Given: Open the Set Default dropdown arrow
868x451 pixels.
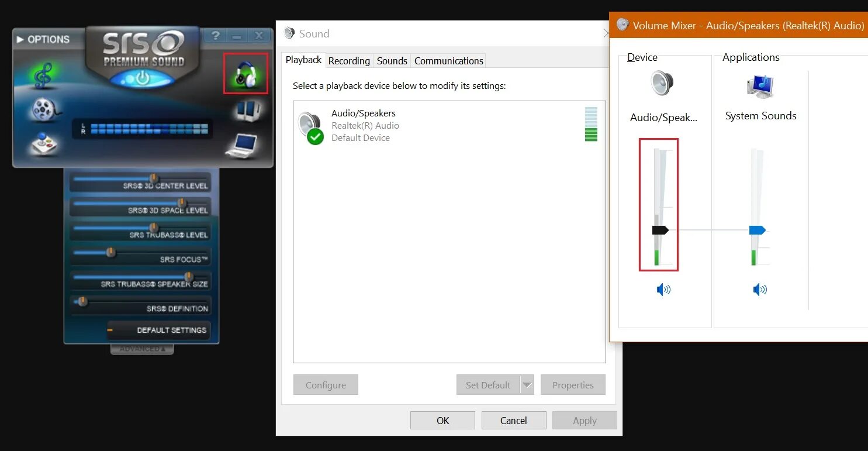Looking at the screenshot, I should point(527,385).
